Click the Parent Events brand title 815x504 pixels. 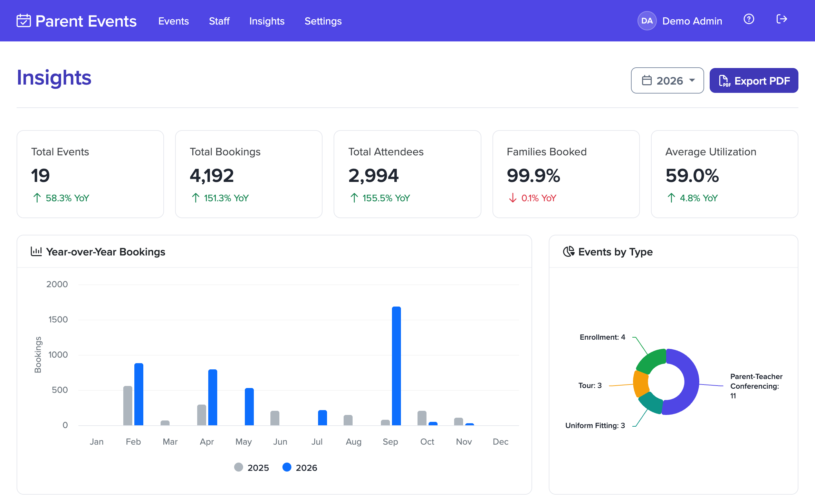[86, 21]
